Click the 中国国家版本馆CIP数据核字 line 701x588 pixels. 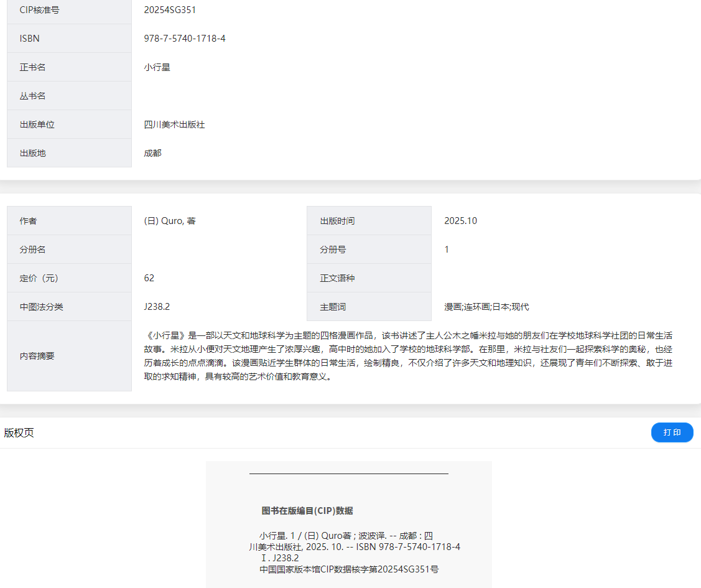(349, 569)
